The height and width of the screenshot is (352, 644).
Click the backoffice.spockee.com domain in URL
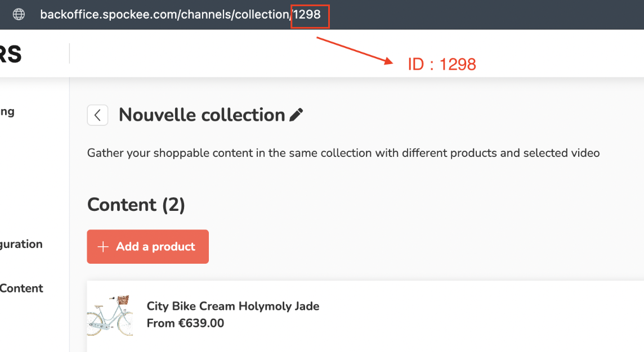pos(106,15)
